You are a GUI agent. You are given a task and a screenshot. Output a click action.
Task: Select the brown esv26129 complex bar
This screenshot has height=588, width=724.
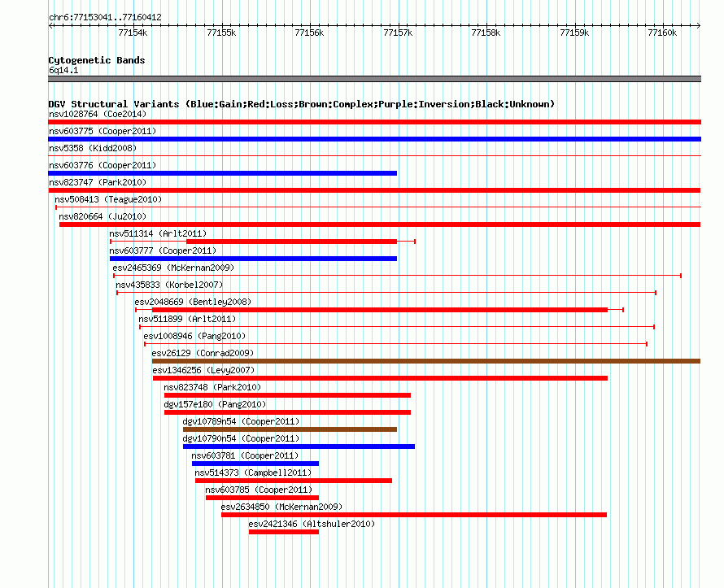(x=426, y=361)
